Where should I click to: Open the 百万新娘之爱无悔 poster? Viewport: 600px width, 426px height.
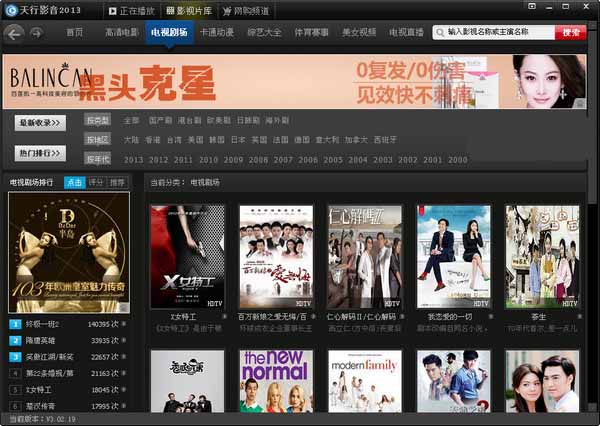tap(276, 257)
